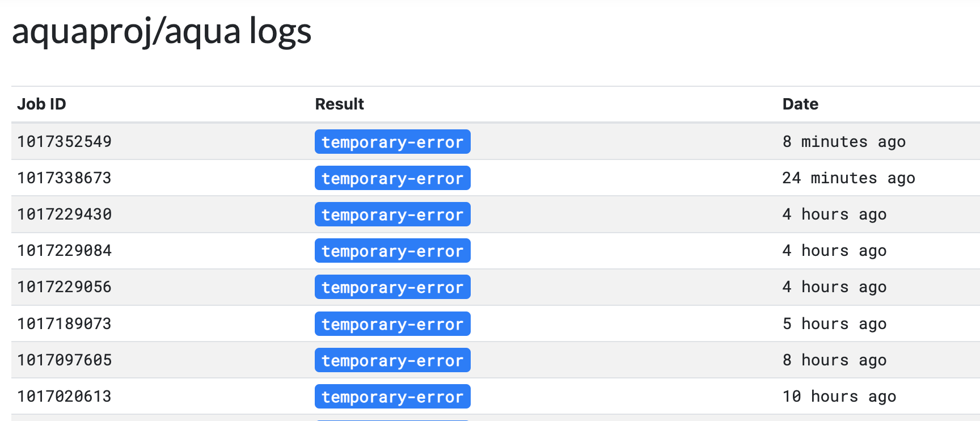Sort by the Job ID column header
The width and height of the screenshot is (980, 421).
tap(41, 104)
